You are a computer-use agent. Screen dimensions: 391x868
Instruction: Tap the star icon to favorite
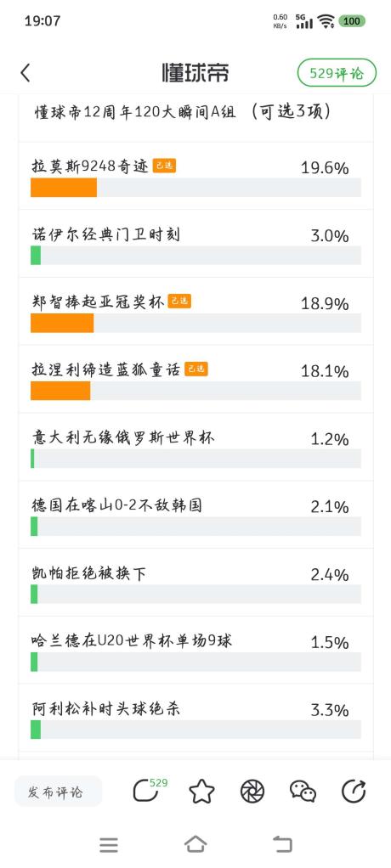pyautogui.click(x=201, y=791)
